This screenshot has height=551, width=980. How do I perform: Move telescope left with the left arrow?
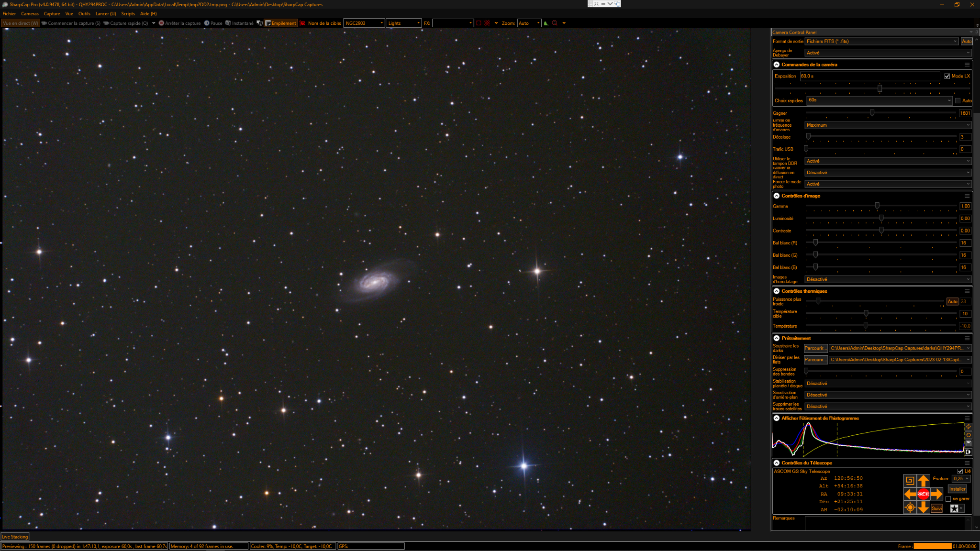coord(910,494)
